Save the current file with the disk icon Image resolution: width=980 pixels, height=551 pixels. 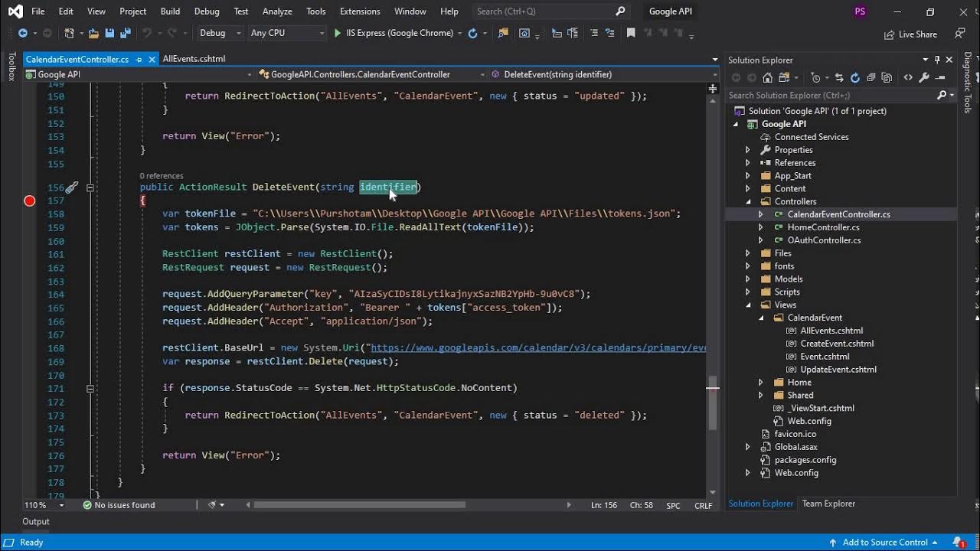109,33
